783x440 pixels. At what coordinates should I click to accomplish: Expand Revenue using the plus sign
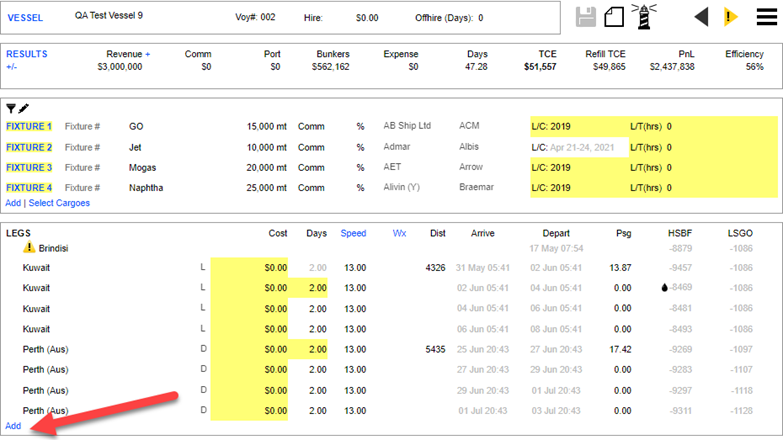point(147,54)
